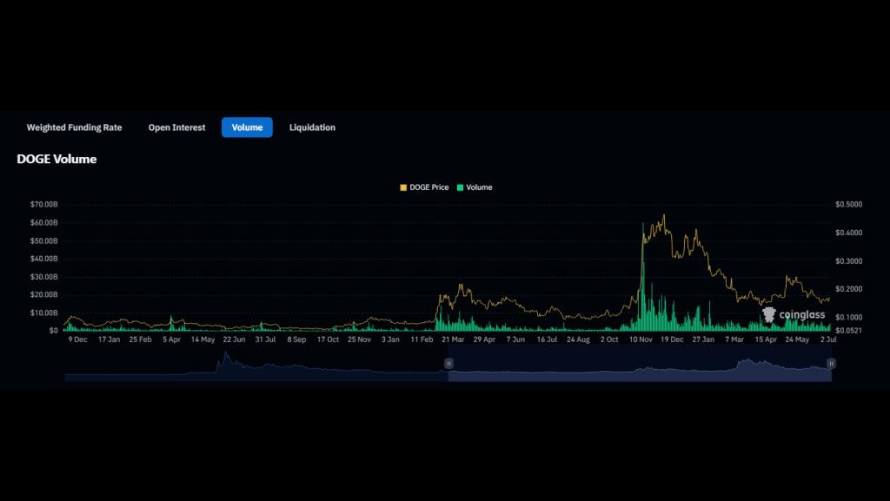Click the left range slider handle
The image size is (890, 501).
pos(448,363)
